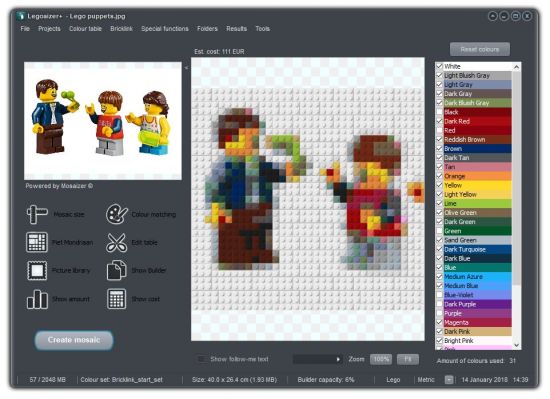Viewport: 550px width, 399px height.
Task: Uncheck the Magenta colour checkbox
Action: (x=440, y=322)
